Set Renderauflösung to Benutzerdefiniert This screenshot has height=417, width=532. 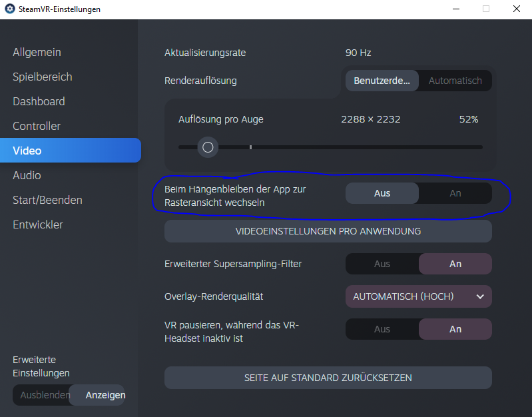pyautogui.click(x=382, y=81)
